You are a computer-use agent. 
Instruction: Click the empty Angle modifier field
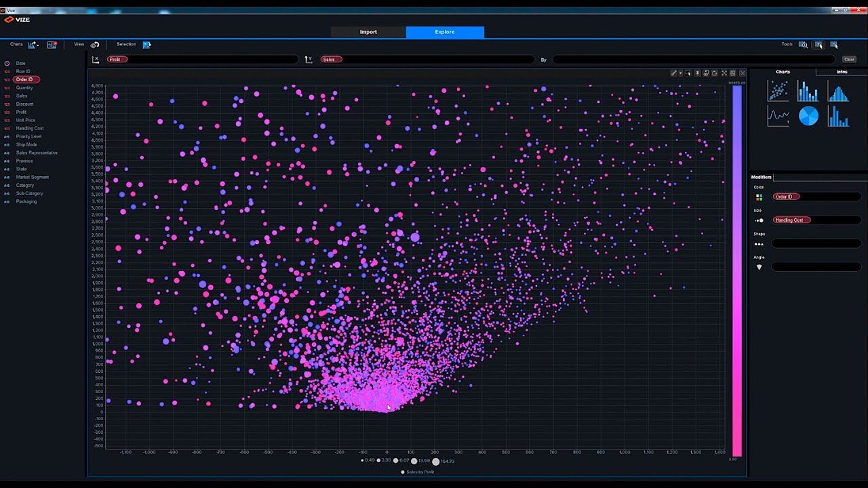(x=816, y=267)
